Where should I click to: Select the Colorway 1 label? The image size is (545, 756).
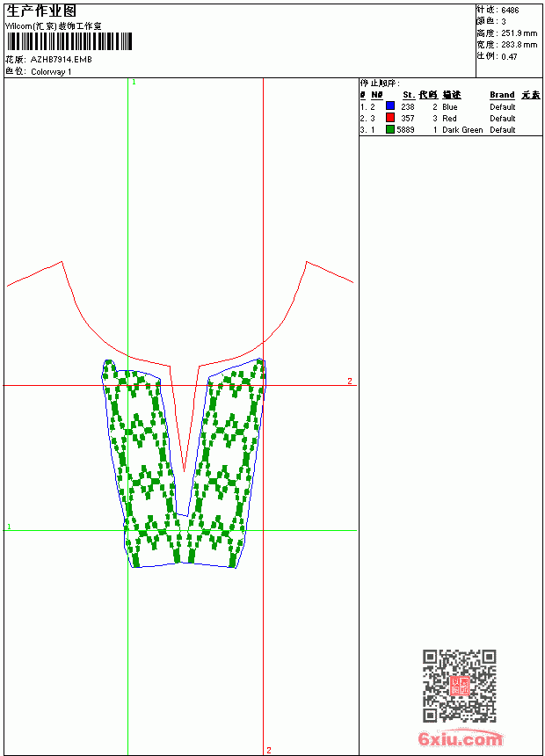click(51, 72)
